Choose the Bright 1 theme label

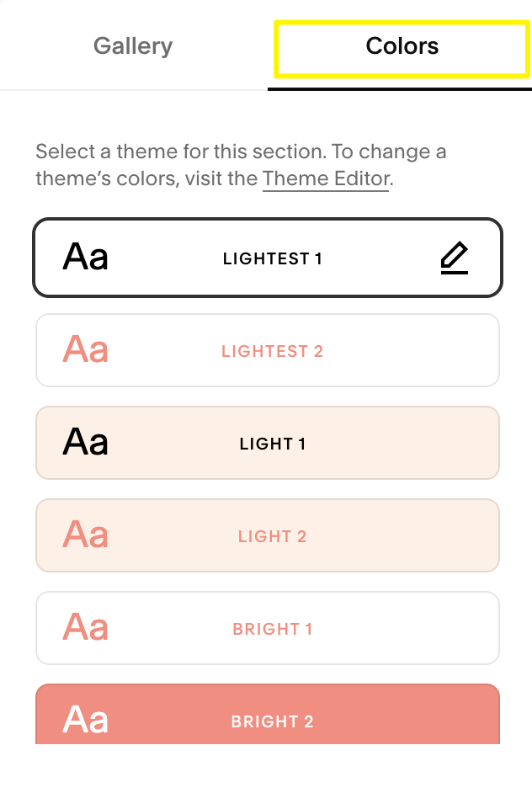[x=272, y=630]
